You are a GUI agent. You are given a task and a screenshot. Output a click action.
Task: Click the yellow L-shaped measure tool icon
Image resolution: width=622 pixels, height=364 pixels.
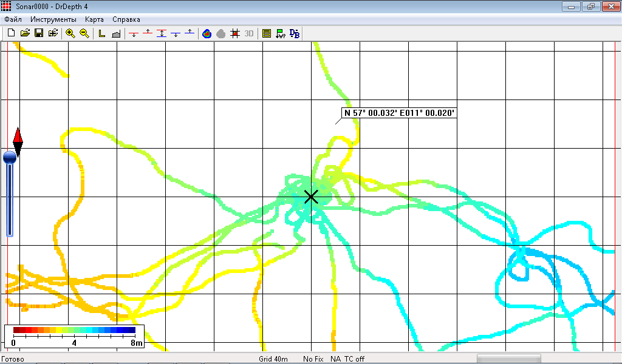102,33
